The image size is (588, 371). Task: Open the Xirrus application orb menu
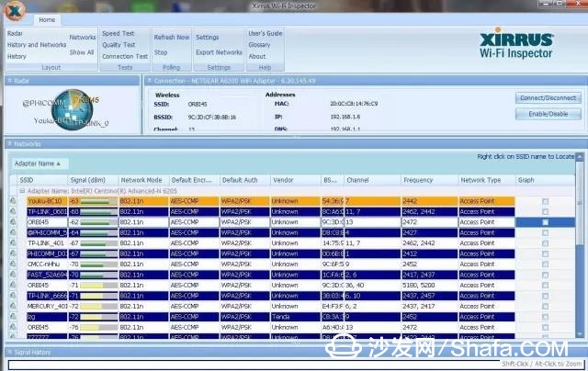pos(15,11)
